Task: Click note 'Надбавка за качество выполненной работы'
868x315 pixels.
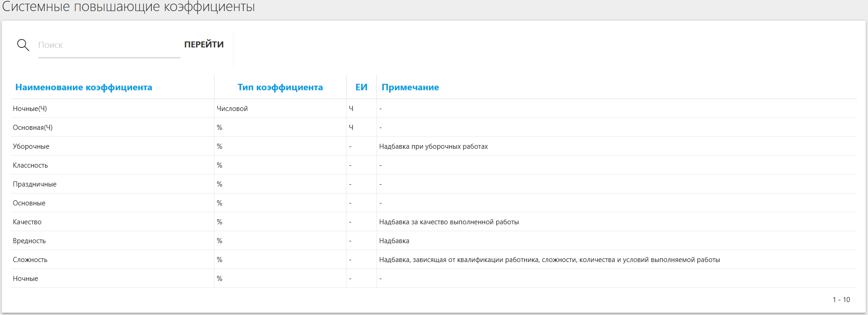Action: tap(449, 222)
